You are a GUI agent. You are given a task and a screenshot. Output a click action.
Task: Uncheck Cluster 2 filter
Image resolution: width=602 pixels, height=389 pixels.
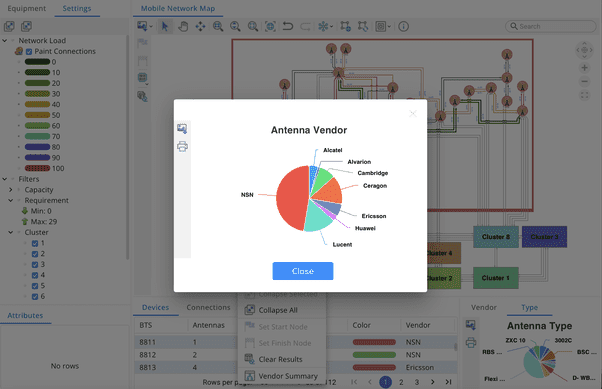[35, 254]
